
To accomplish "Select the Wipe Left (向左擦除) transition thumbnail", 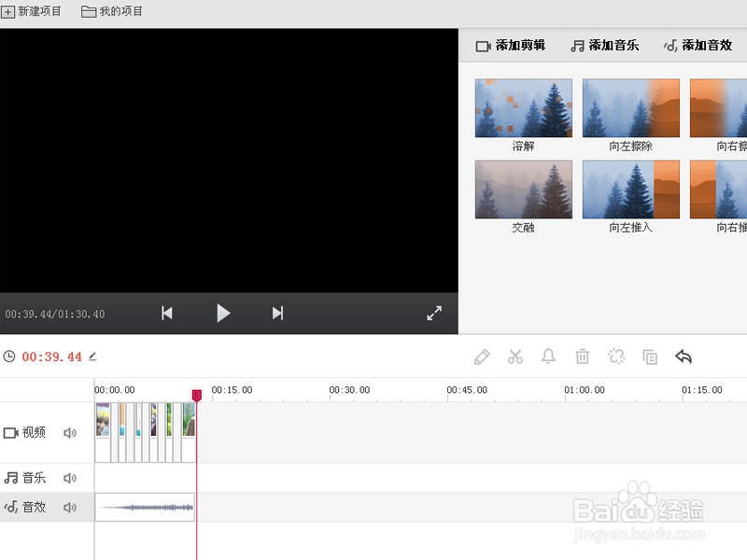I will pyautogui.click(x=631, y=108).
